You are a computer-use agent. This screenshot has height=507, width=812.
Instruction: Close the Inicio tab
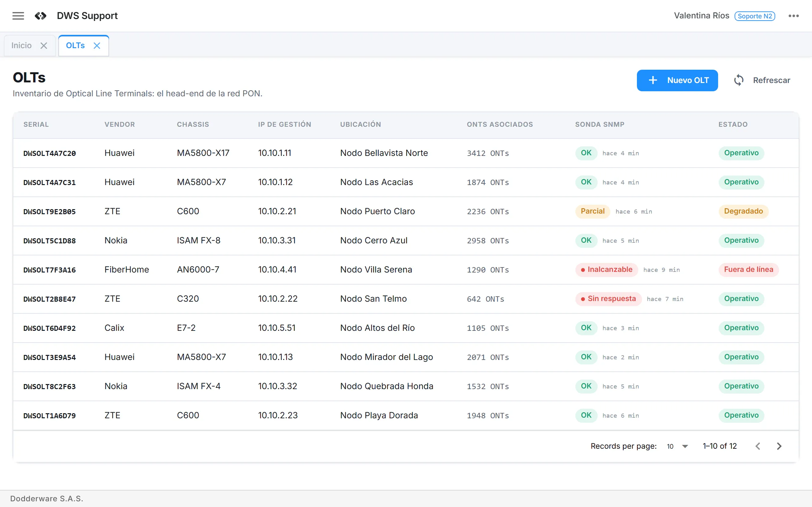point(44,46)
